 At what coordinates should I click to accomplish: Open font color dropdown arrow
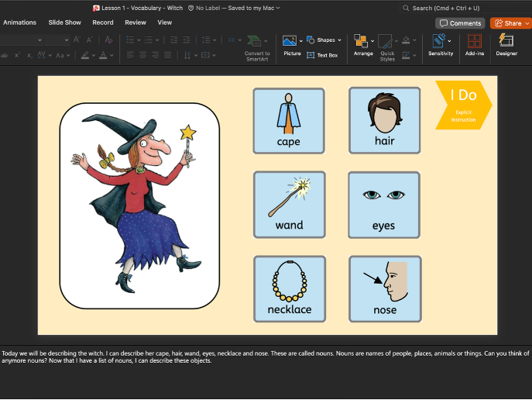[112, 55]
